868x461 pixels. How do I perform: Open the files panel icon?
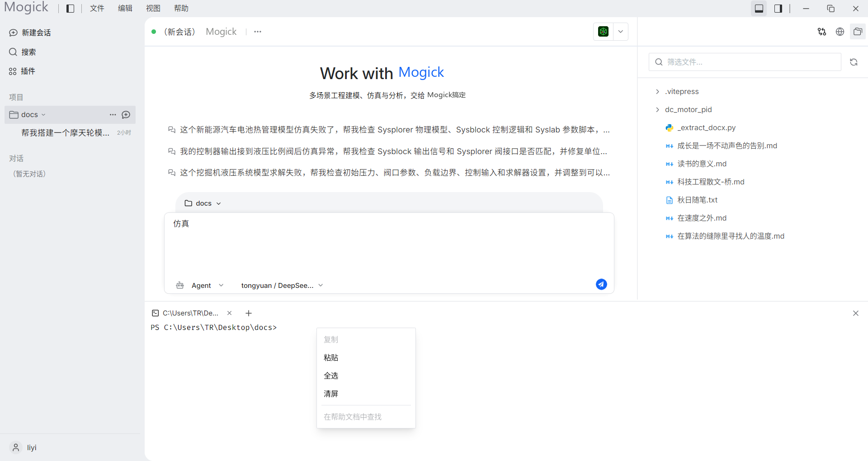[858, 32]
